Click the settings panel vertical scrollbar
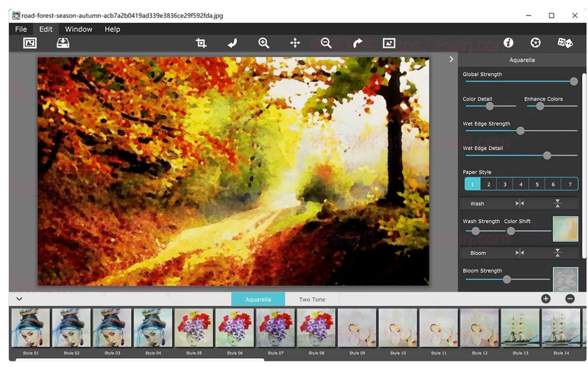 tap(584, 165)
